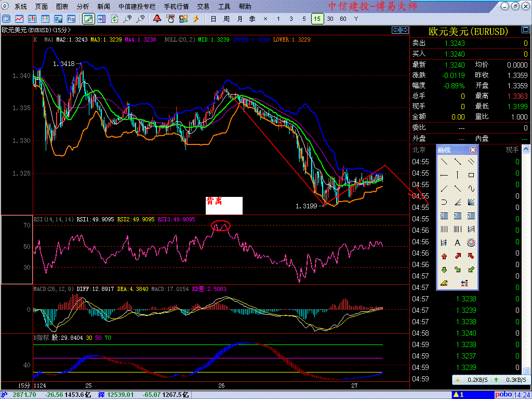Switch chart period to 30 minutes
Image resolution: width=532 pixels, height=399 pixels.
[x=330, y=19]
